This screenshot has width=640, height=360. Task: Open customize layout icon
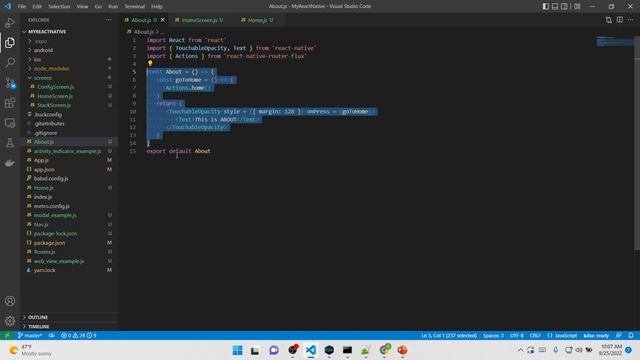coord(577,6)
